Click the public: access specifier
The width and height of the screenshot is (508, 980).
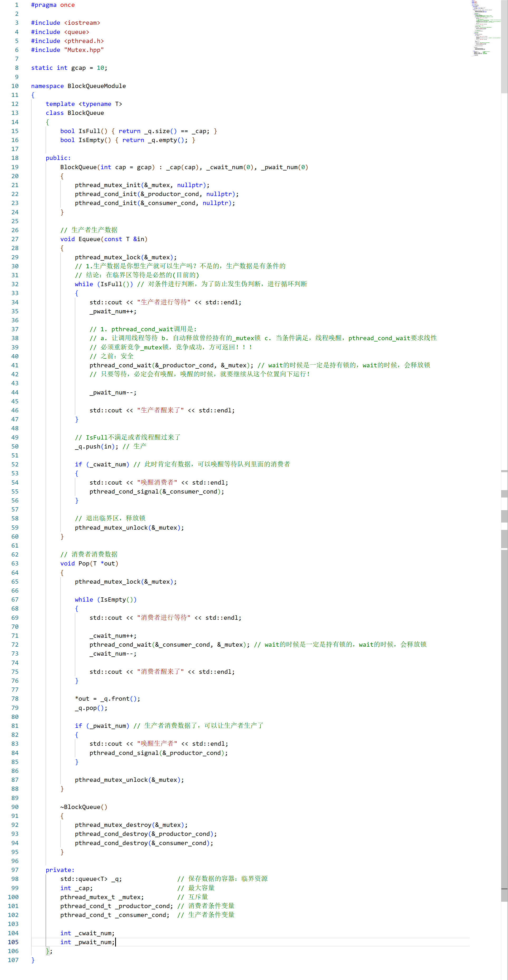pyautogui.click(x=58, y=158)
